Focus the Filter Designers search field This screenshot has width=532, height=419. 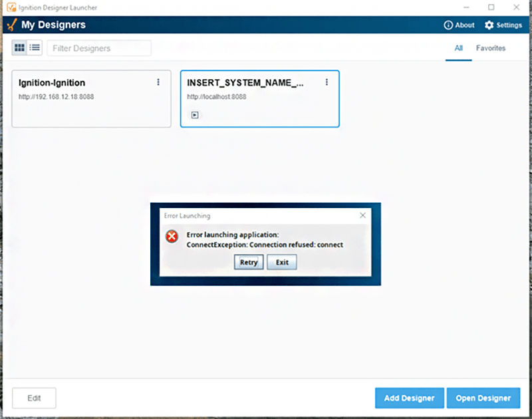pyautogui.click(x=99, y=48)
